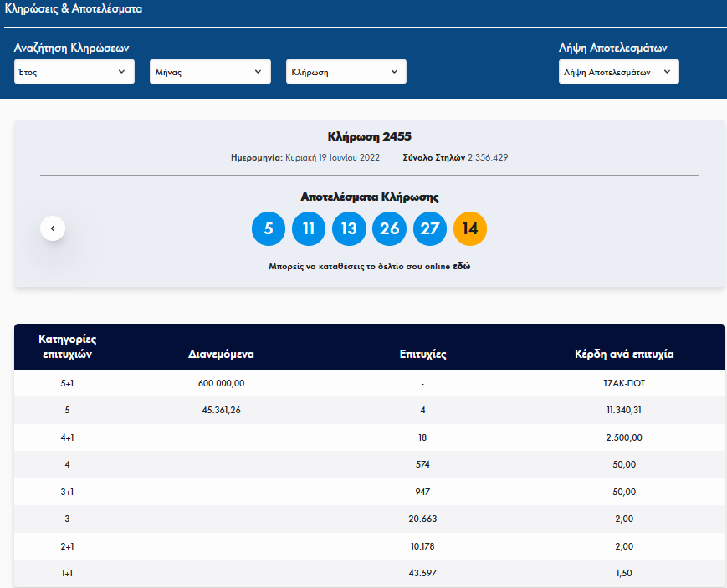Image resolution: width=727 pixels, height=588 pixels.
Task: Click the blue ball numbered 27
Action: pyautogui.click(x=429, y=229)
